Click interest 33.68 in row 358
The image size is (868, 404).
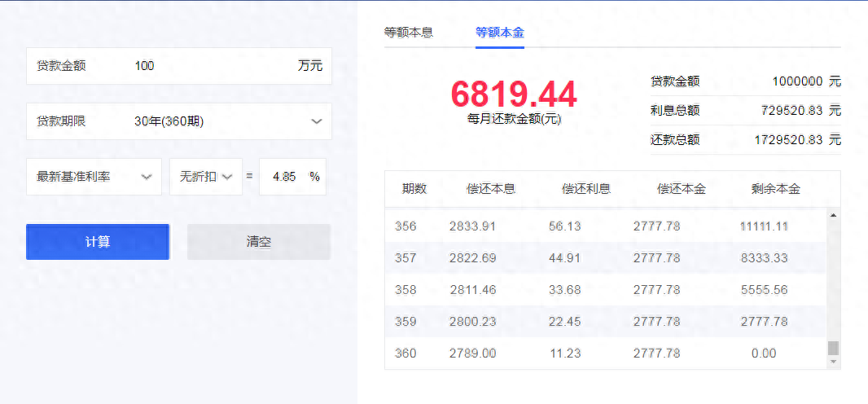565,289
